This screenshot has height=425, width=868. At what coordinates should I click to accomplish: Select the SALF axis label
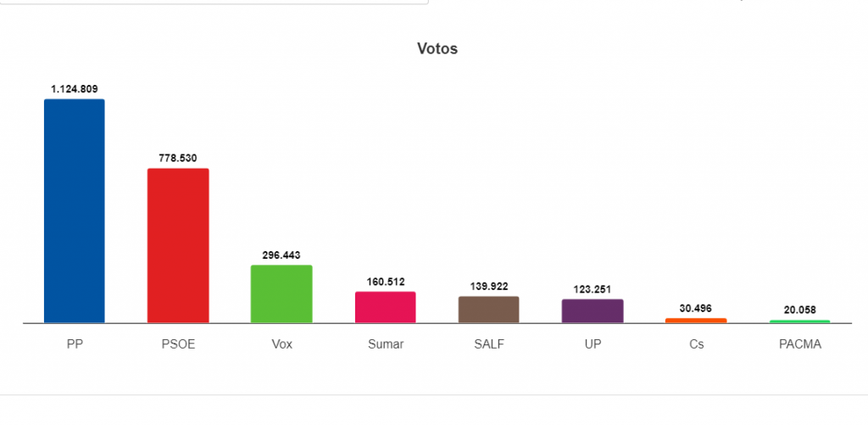[x=488, y=344]
